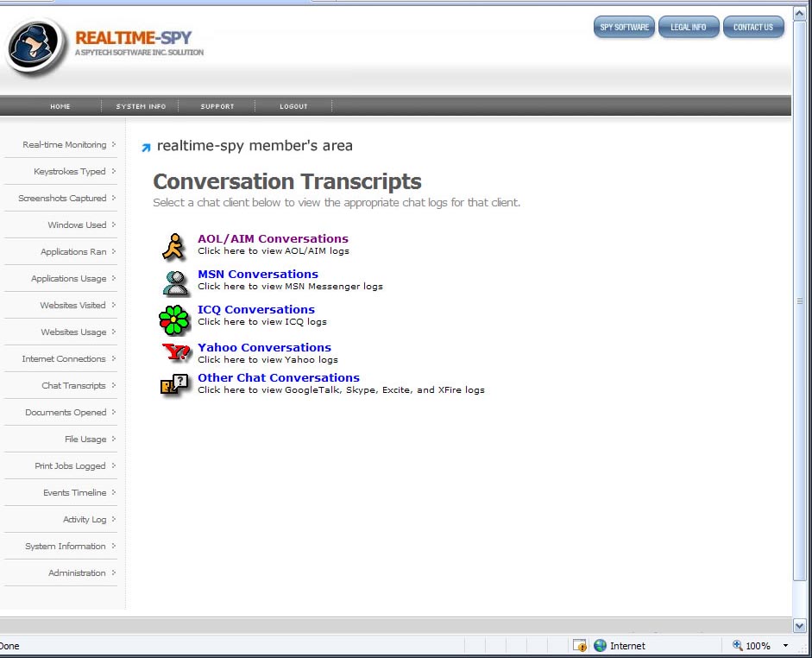This screenshot has width=812, height=658.
Task: Click the 'Select a chat client below' instruction text
Action: click(x=337, y=203)
